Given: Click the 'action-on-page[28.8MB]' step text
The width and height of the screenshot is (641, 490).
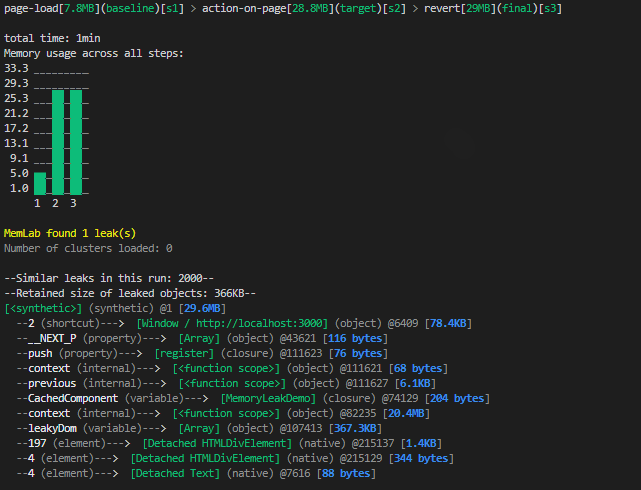Looking at the screenshot, I should [268, 9].
